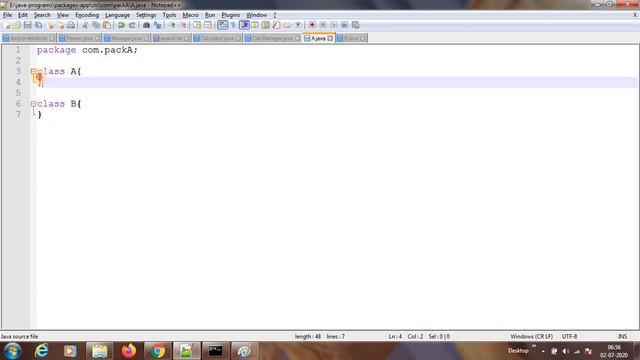This screenshot has width=640, height=360.
Task: Click the volume speaker tray icon
Action: click(565, 351)
